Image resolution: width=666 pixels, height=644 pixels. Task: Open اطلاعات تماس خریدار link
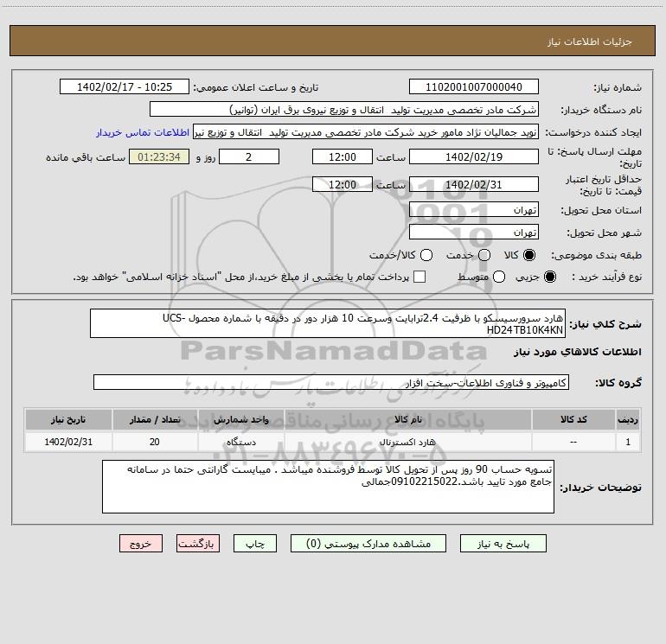[143, 132]
